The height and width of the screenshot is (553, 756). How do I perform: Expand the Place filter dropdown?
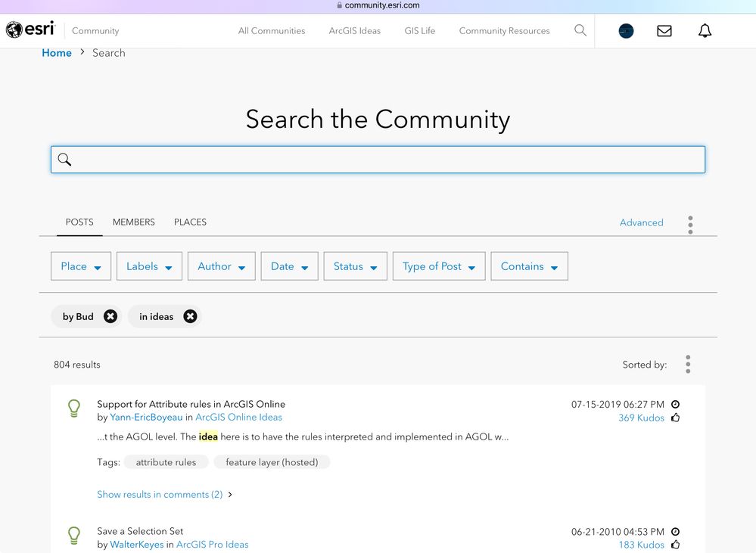(x=81, y=266)
